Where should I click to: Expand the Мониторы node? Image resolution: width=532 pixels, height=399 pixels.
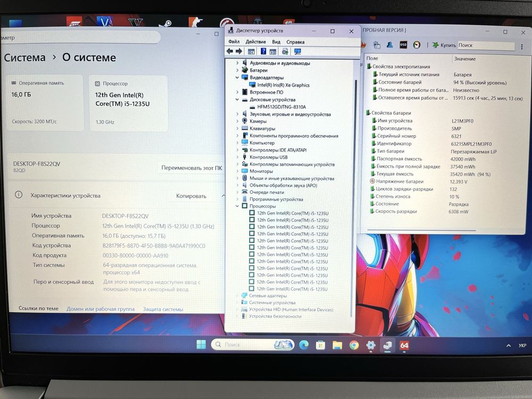click(237, 171)
